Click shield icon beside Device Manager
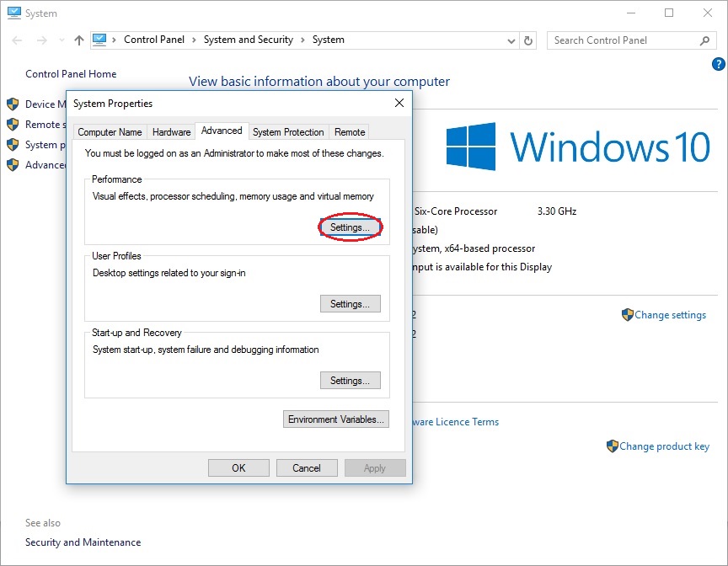 click(x=13, y=104)
